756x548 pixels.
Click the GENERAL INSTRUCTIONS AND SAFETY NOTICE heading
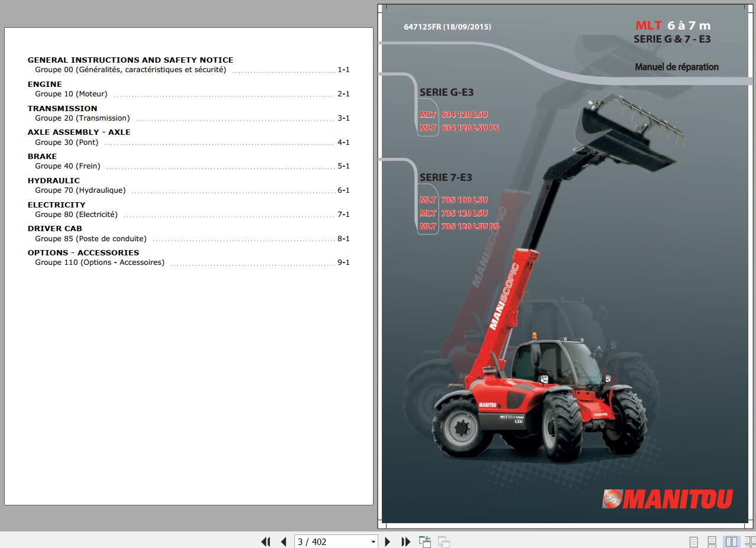pos(131,60)
